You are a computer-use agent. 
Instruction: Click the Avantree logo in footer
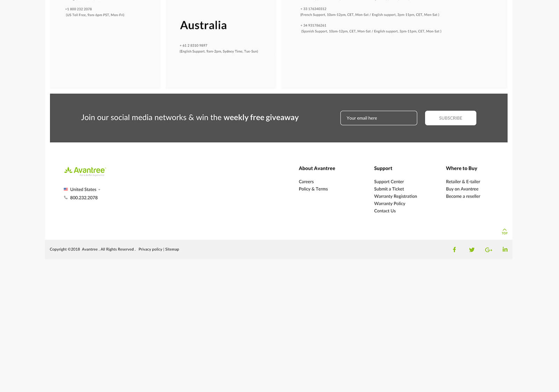(85, 171)
